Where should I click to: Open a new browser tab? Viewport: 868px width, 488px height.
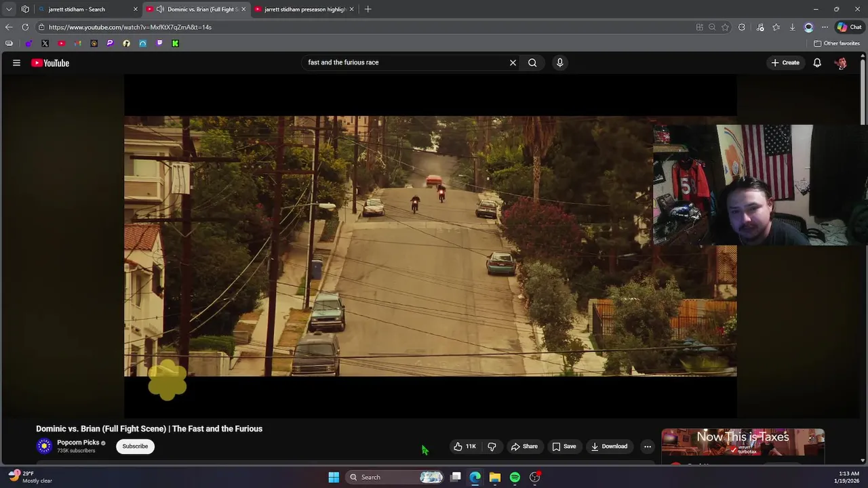coord(368,9)
